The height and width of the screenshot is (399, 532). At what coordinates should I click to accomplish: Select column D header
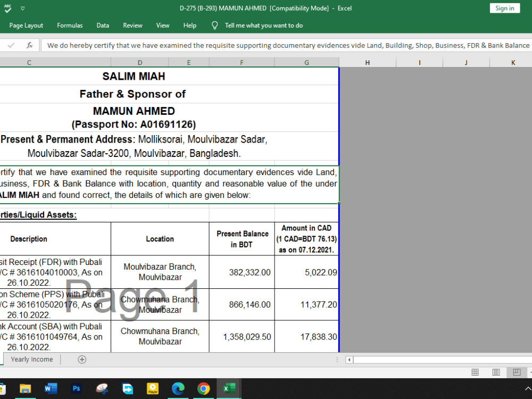coord(140,62)
